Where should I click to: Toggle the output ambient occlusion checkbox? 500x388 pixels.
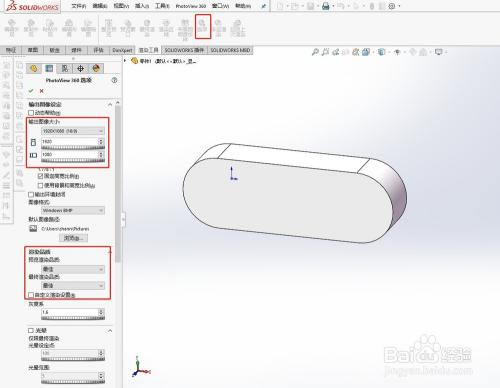31,194
